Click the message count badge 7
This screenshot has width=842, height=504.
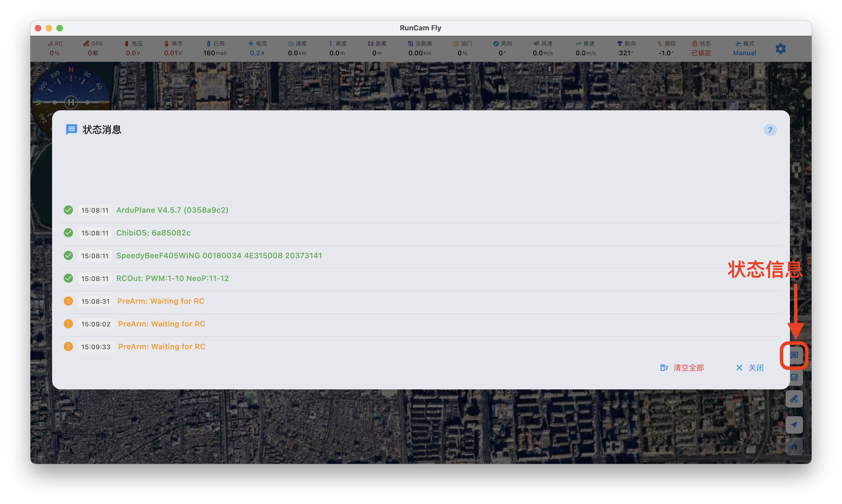tap(770, 130)
